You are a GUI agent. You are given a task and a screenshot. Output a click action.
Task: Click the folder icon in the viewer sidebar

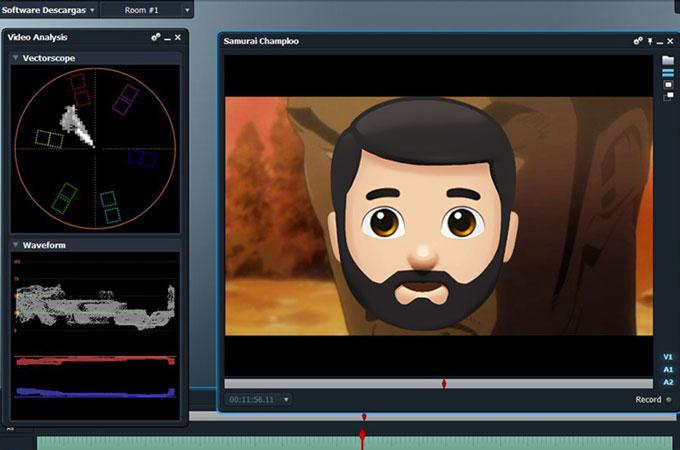click(x=668, y=61)
